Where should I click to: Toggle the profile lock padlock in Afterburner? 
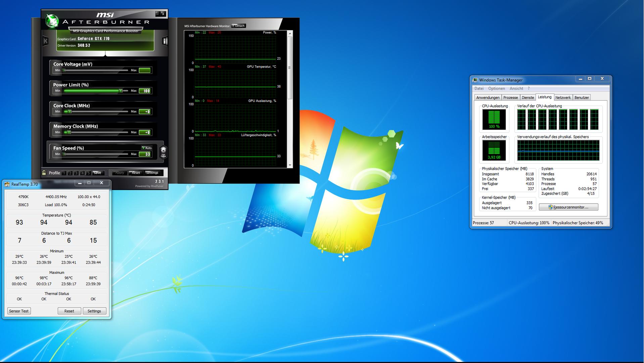pos(44,172)
